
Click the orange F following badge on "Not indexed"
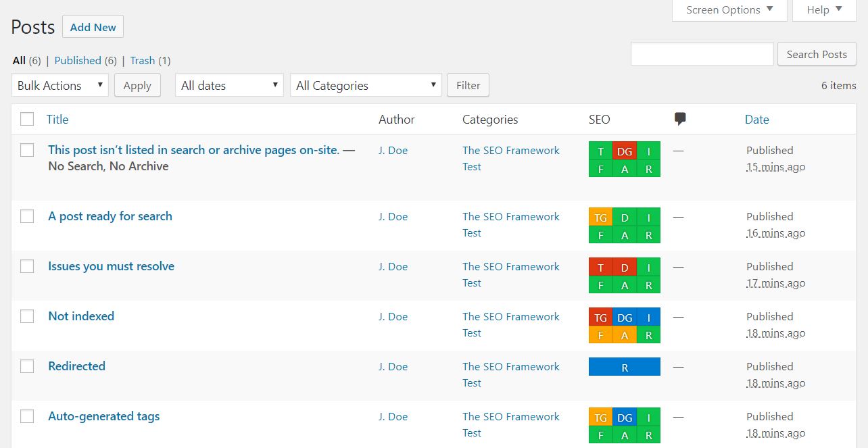pyautogui.click(x=600, y=333)
